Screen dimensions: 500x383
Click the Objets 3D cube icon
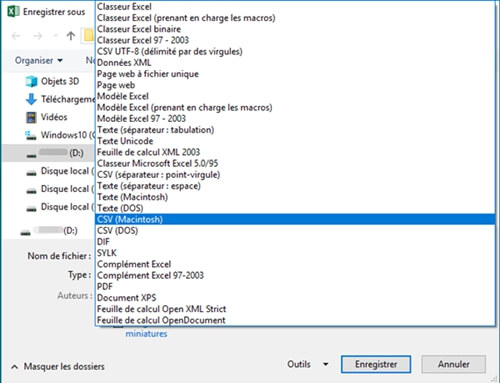click(31, 81)
